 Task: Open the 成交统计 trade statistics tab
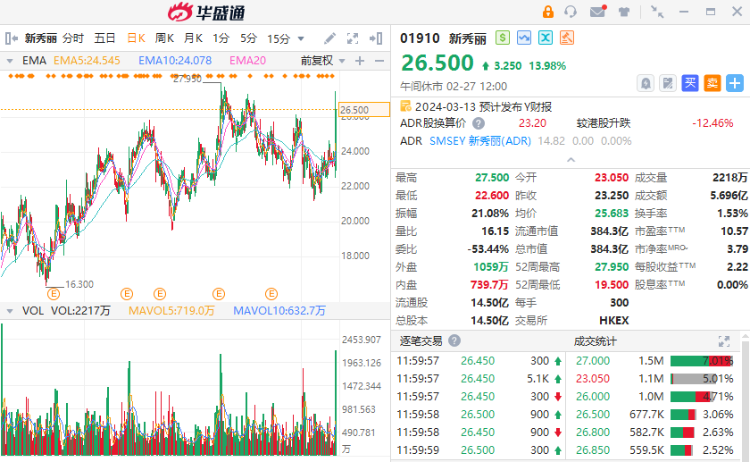tap(595, 341)
